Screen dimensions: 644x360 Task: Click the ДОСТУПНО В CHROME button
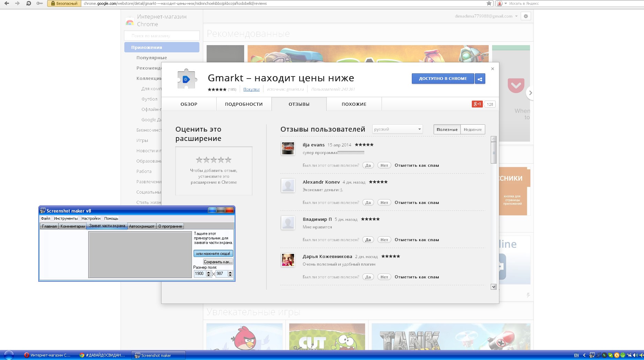443,79
